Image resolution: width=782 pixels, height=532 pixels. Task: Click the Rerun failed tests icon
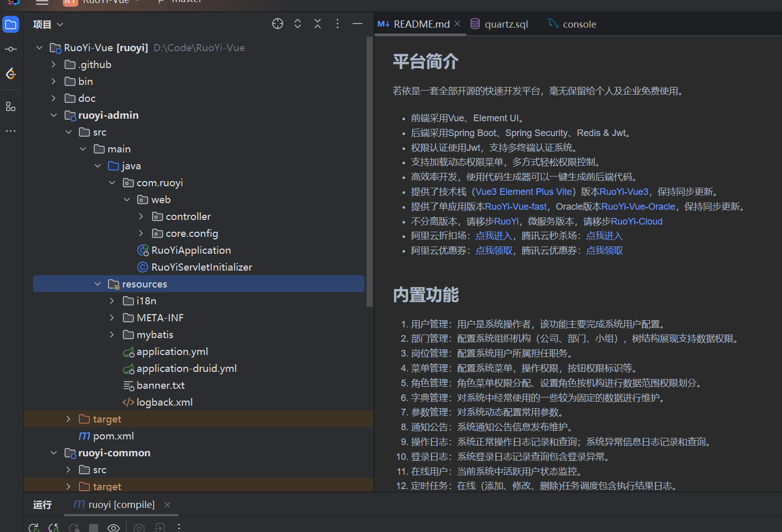click(54, 527)
